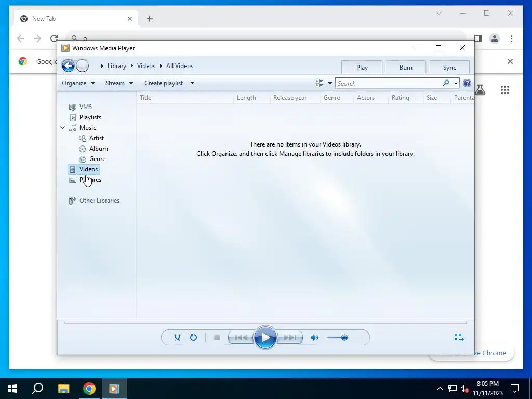This screenshot has width=532, height=399.
Task: Select VM5 in the navigation pane
Action: pyautogui.click(x=81, y=107)
